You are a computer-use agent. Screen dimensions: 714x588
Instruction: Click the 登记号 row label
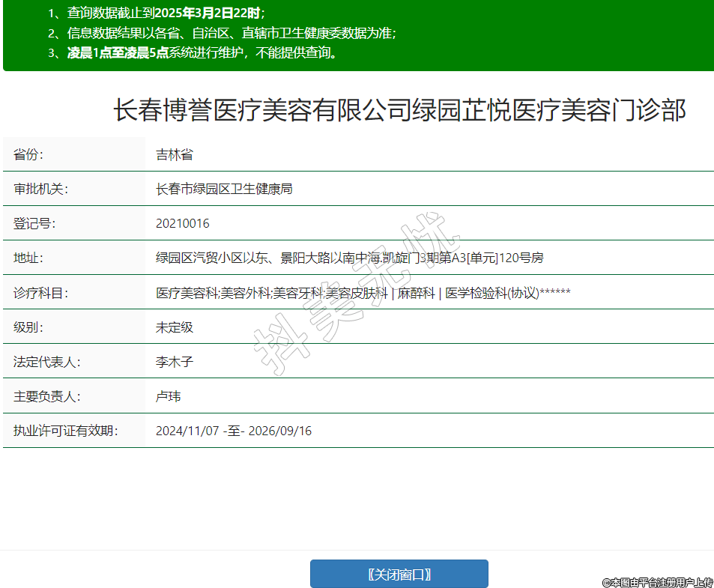[x=34, y=223]
